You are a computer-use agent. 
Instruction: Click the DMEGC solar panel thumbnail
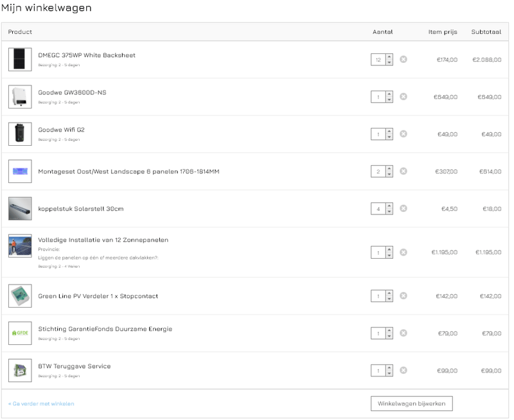20,59
